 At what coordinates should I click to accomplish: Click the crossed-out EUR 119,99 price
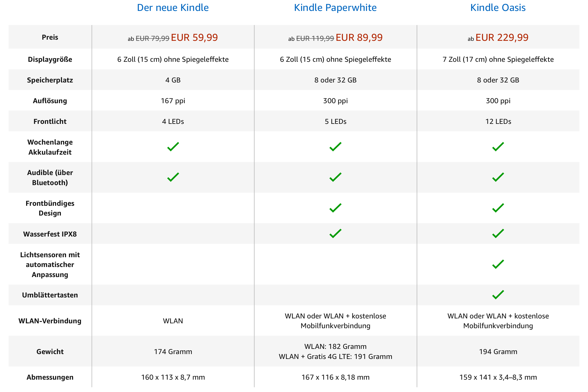pos(315,39)
